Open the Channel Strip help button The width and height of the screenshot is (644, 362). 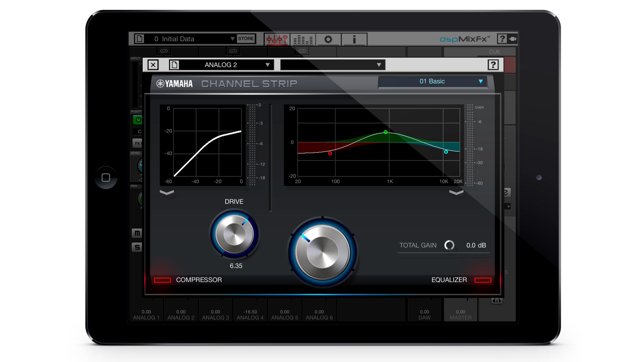(x=493, y=65)
